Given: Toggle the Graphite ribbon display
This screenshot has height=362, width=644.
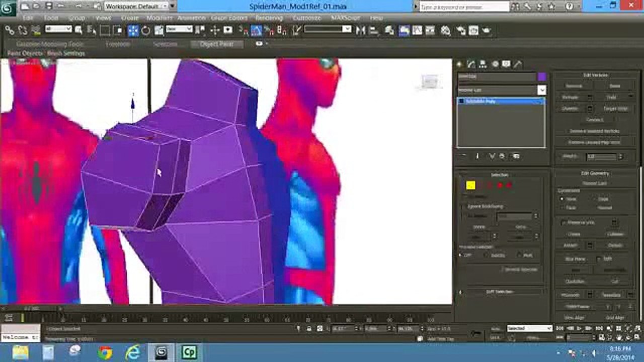Looking at the screenshot, I should pos(404,30).
